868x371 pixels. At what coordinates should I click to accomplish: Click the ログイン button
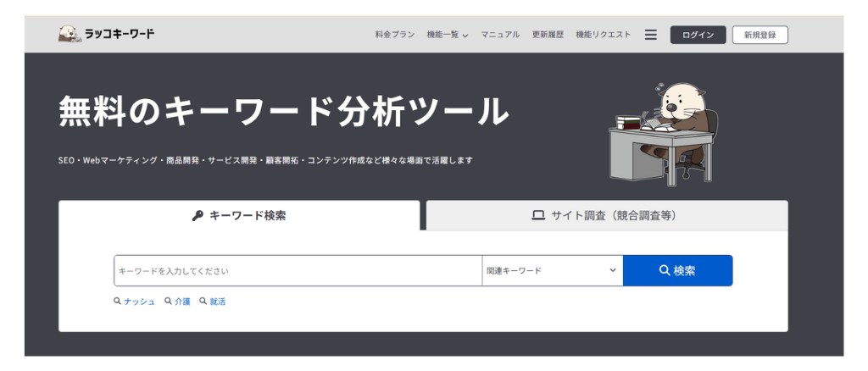coord(698,35)
